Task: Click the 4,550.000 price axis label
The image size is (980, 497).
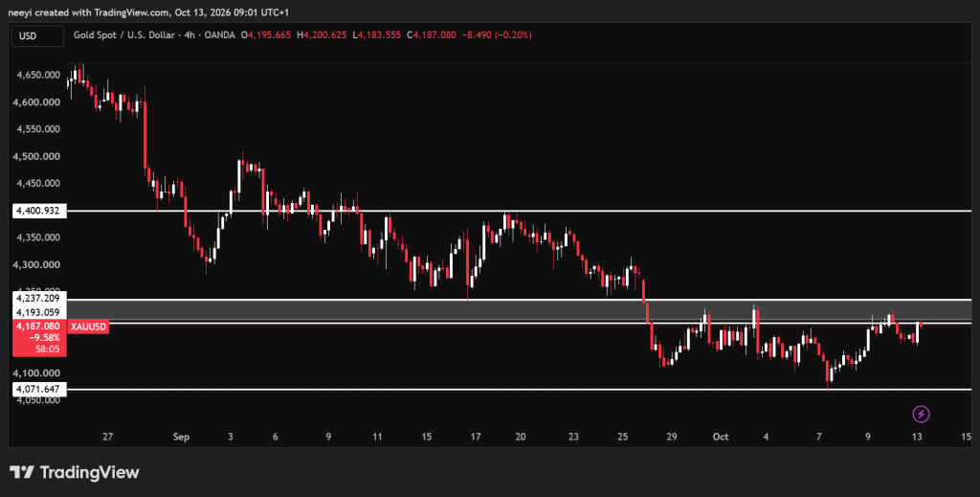Action: (36, 128)
